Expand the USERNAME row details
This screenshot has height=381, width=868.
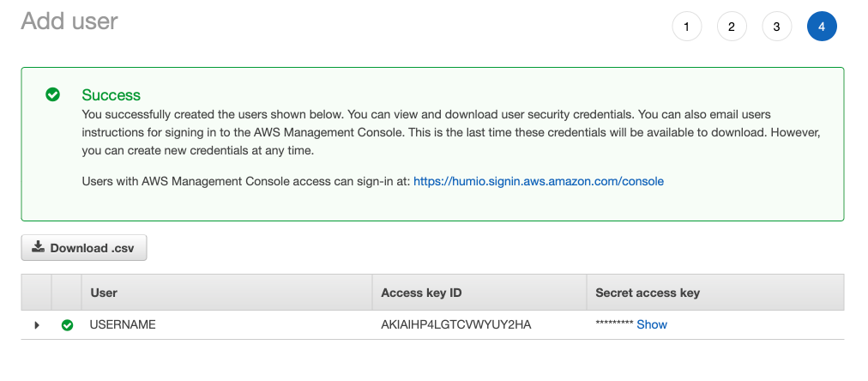pyautogui.click(x=37, y=325)
